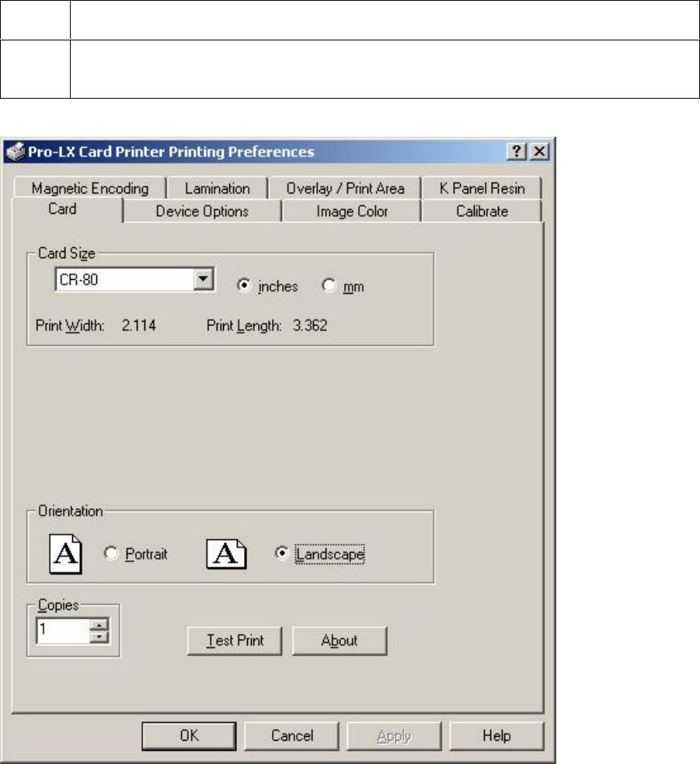Click the Cancel button
This screenshot has width=700, height=764.
point(292,736)
